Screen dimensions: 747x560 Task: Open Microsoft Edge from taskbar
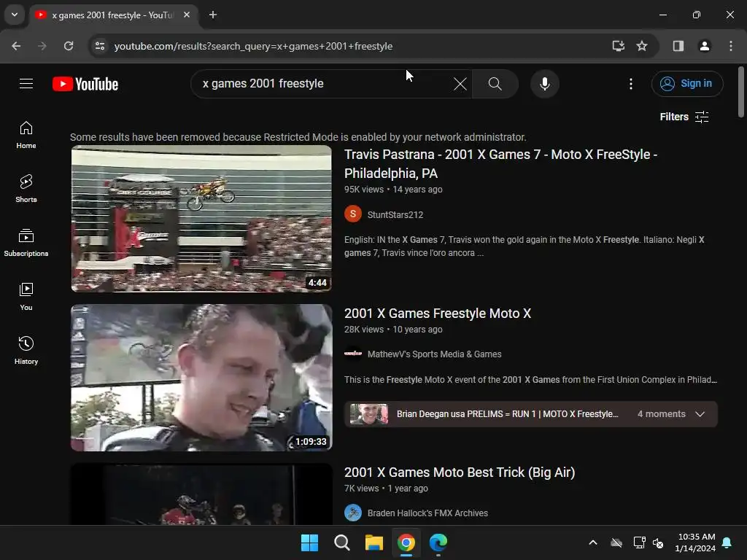tap(438, 542)
